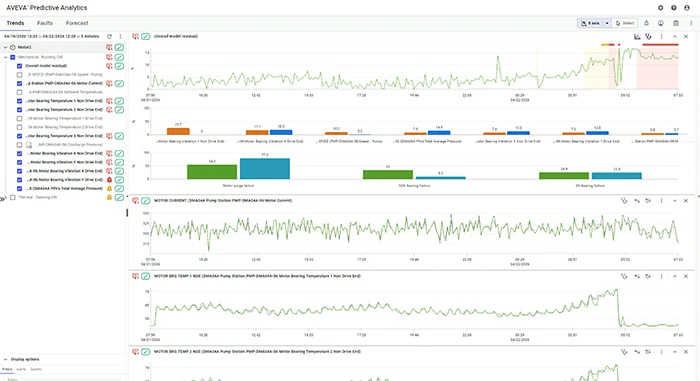
Task: Click red alert segment above residual chart
Action: (660, 45)
